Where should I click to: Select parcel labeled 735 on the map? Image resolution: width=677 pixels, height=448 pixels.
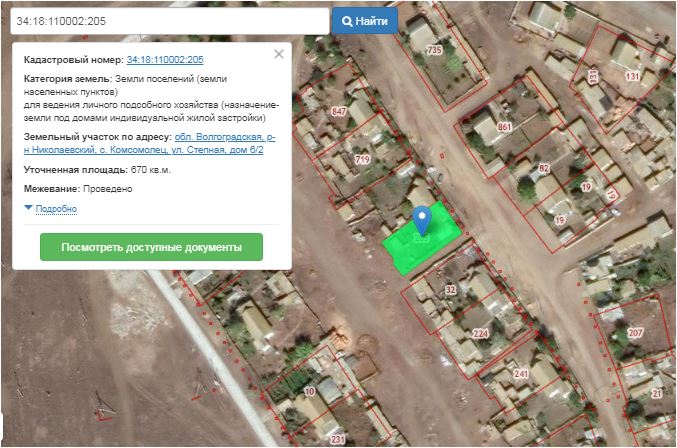click(x=433, y=50)
